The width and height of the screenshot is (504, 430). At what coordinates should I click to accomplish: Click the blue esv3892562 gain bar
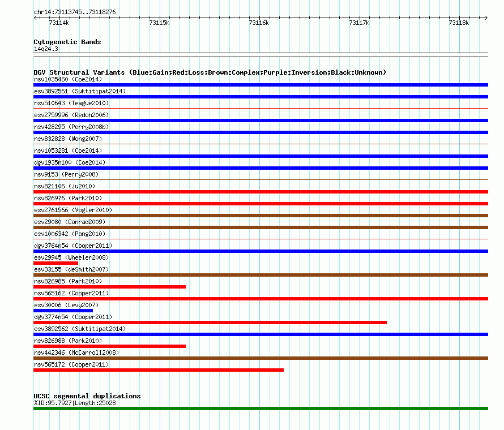[x=260, y=334]
